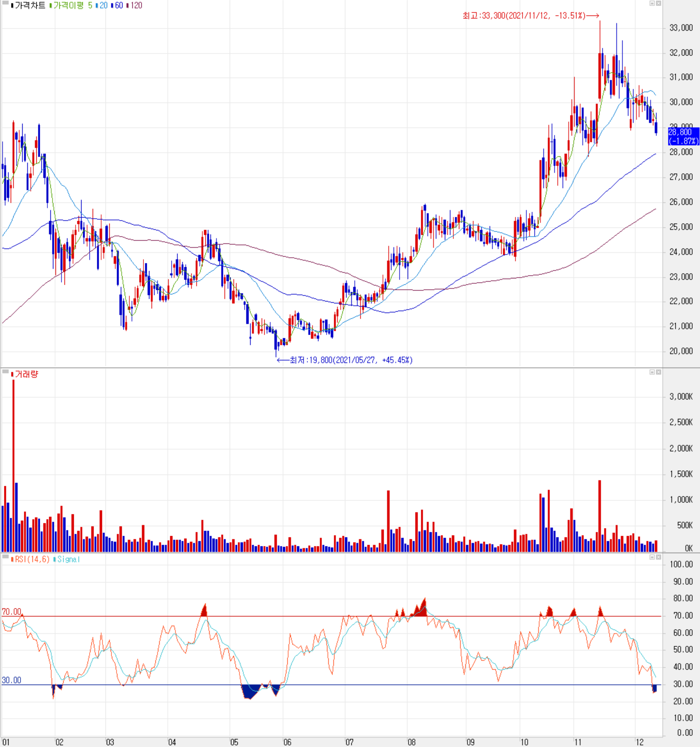Click the 30.00 oversold level label
This screenshot has height=747, width=700.
[x=12, y=680]
